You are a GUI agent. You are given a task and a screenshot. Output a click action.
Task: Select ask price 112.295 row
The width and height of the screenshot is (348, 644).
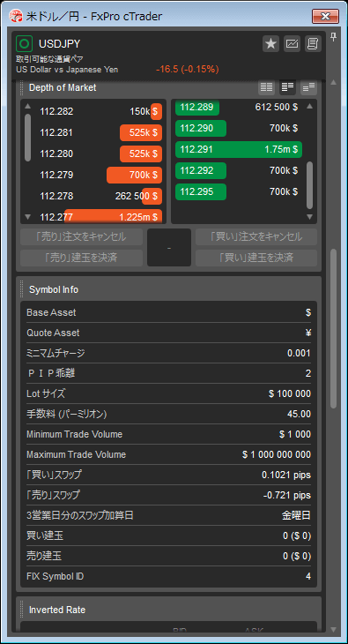point(239,191)
